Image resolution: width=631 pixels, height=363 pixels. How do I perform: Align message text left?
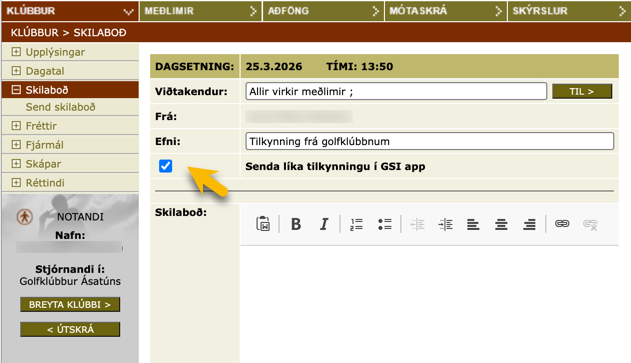point(473,224)
